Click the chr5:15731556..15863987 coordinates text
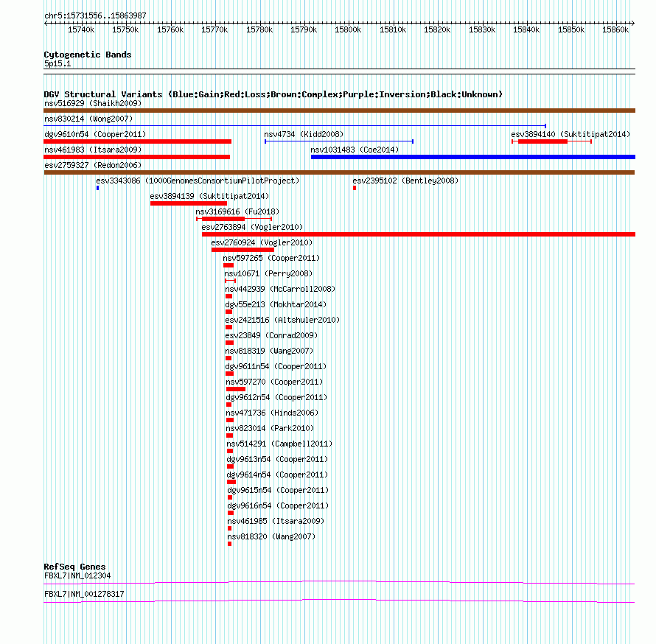This screenshot has width=656, height=644. click(x=95, y=16)
